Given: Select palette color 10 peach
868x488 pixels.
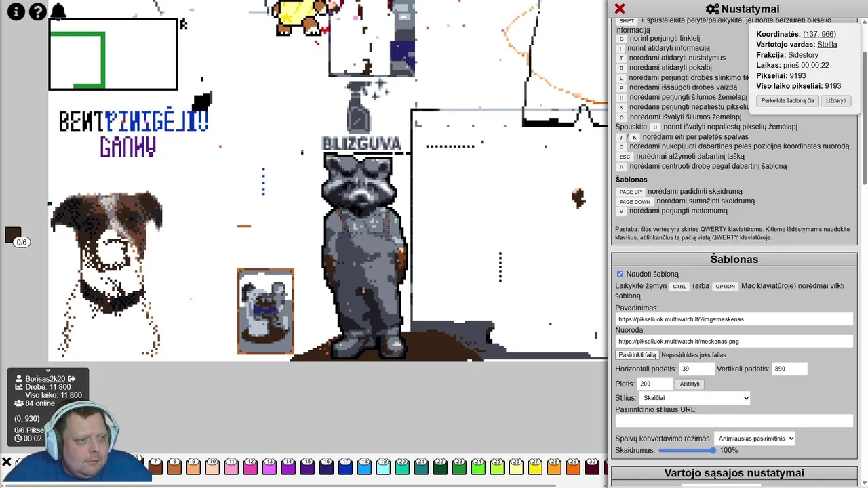Looking at the screenshot, I should (212, 466).
